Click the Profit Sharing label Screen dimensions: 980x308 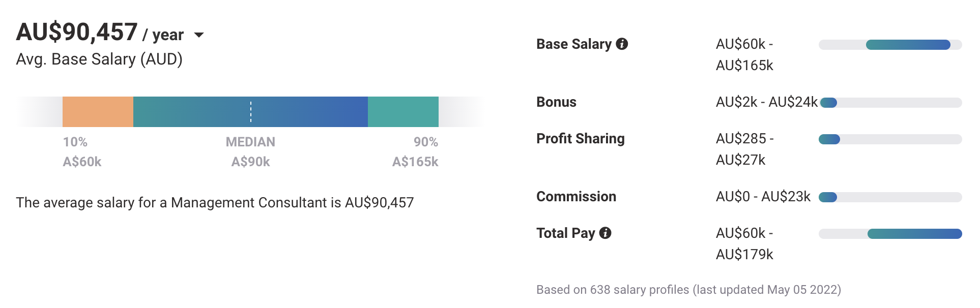pyautogui.click(x=580, y=139)
